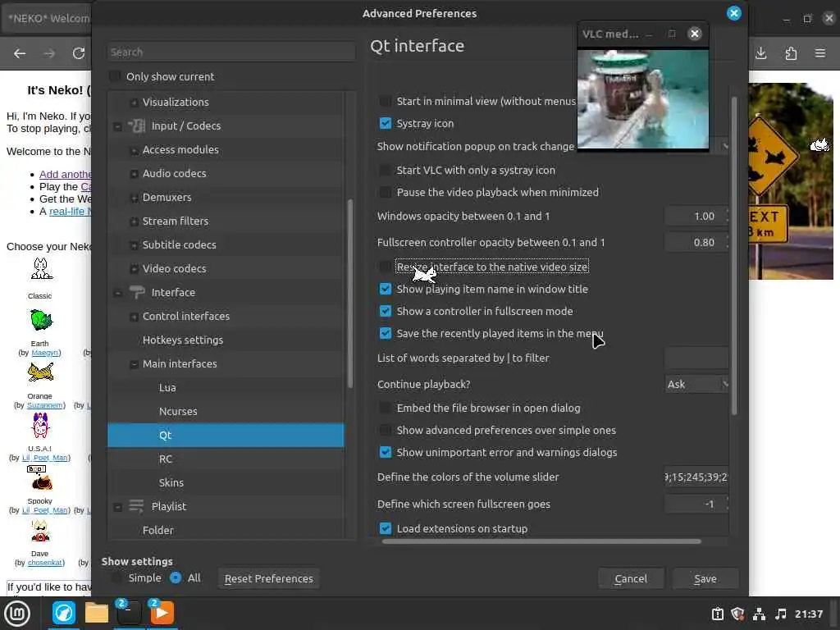
Task: Open the Continue playback Ask dropdown
Action: pos(696,384)
